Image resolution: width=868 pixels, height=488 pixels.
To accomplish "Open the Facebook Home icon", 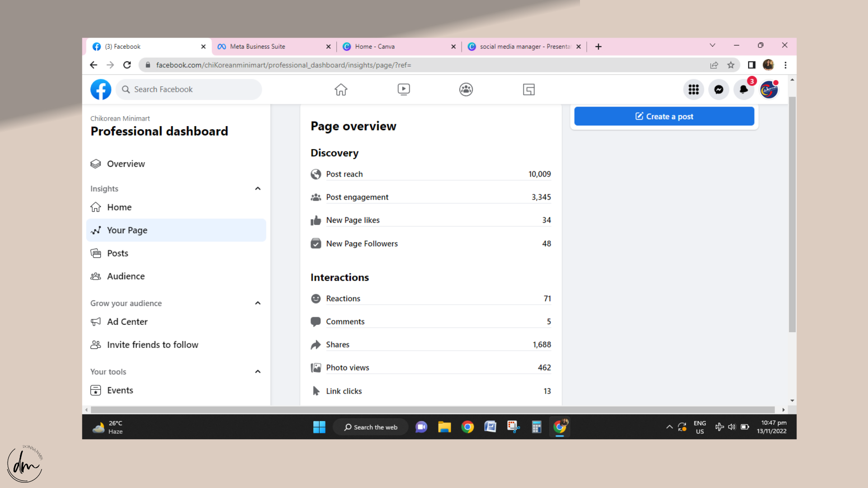I will tap(341, 89).
